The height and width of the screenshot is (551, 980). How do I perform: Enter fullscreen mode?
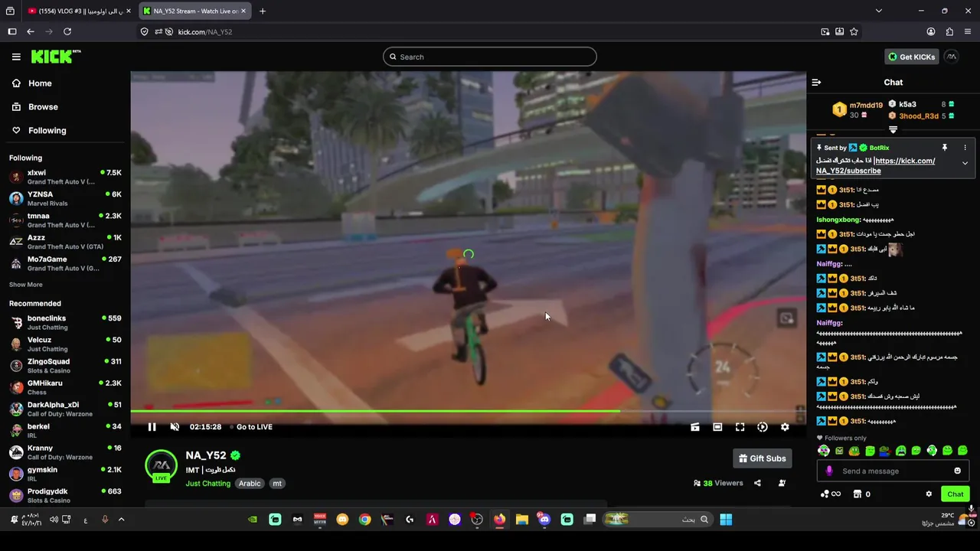tap(740, 427)
